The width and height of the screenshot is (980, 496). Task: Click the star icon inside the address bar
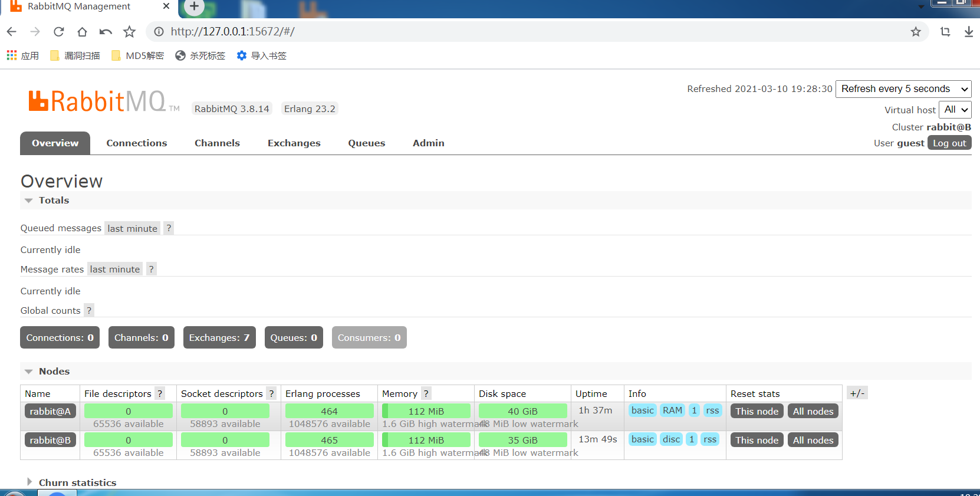[916, 32]
